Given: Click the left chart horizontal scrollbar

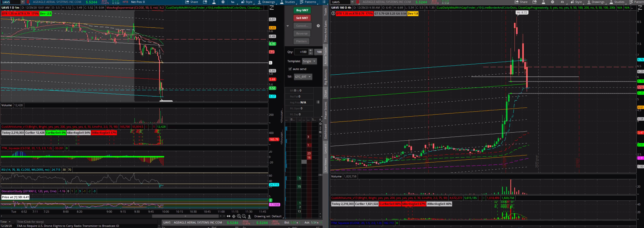Looking at the screenshot, I should pyautogui.click(x=185, y=216).
